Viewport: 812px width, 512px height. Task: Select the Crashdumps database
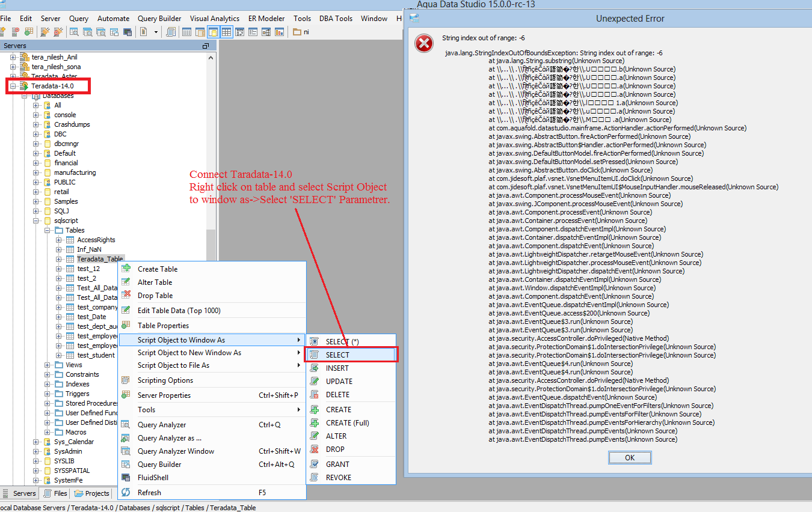click(72, 124)
